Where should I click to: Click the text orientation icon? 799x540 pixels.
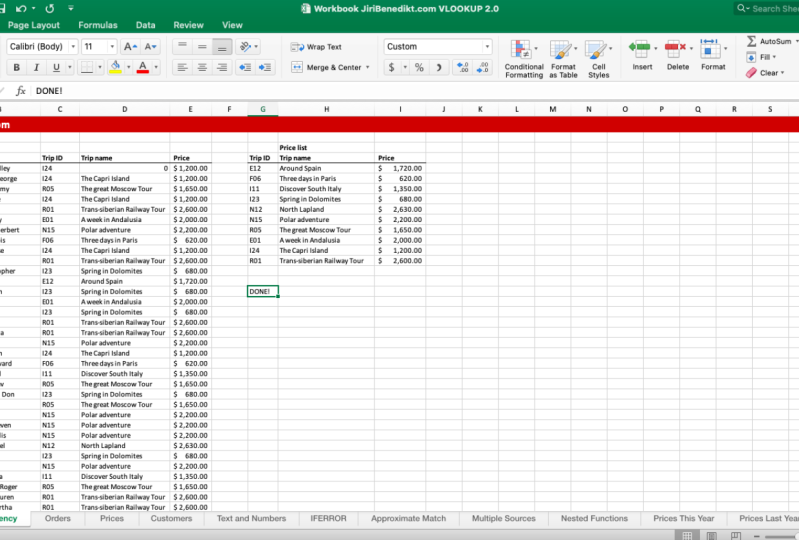246,46
